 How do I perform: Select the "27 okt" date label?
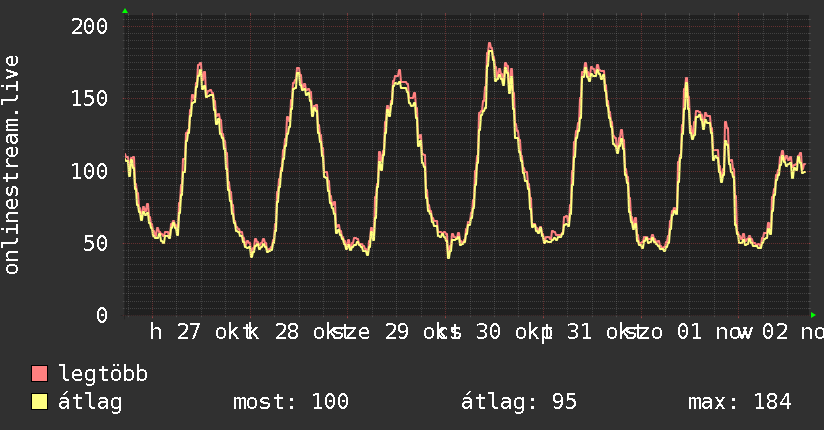click(207, 332)
